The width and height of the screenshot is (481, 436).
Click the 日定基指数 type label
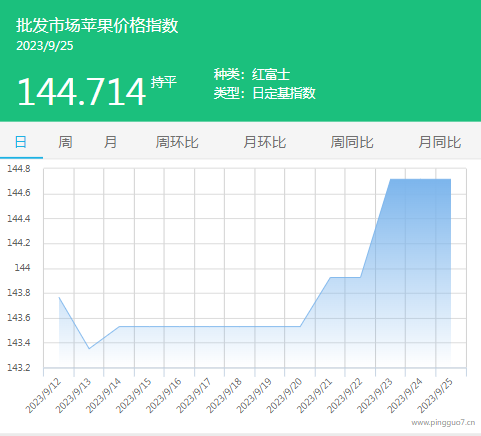pos(284,93)
